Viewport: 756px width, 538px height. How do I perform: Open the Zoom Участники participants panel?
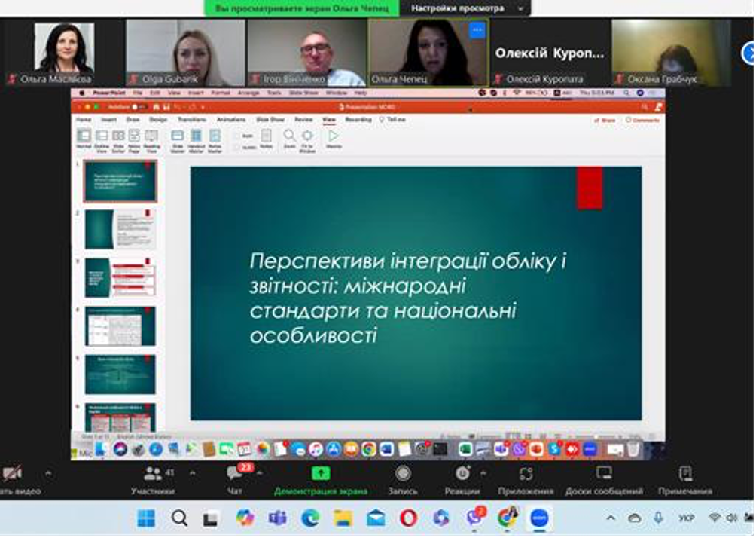click(154, 481)
